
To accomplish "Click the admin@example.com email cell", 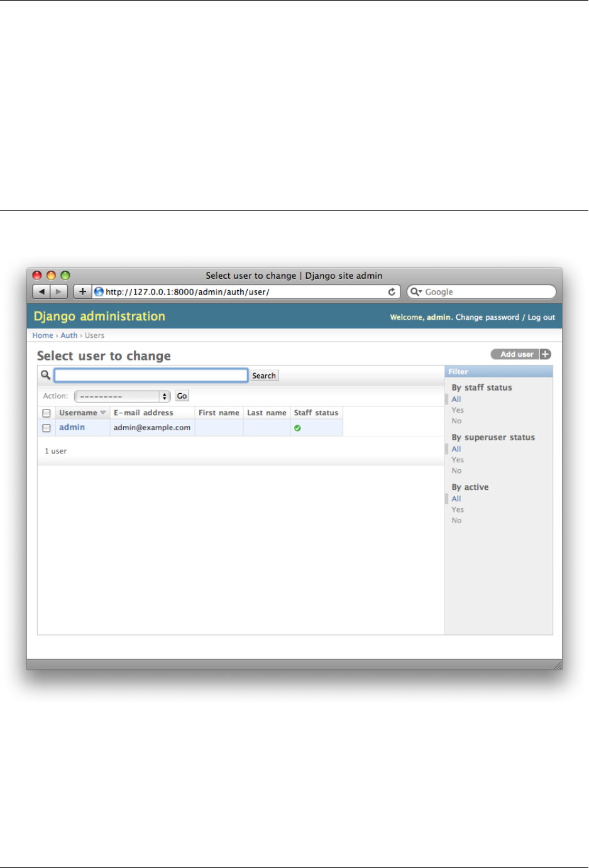I will (x=152, y=427).
